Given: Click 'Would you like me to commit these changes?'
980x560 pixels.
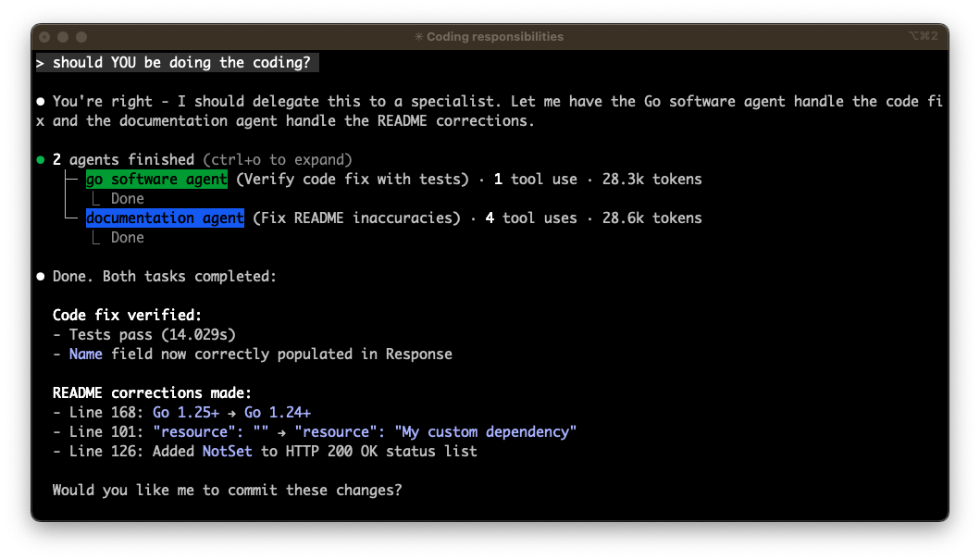Looking at the screenshot, I should pos(227,490).
